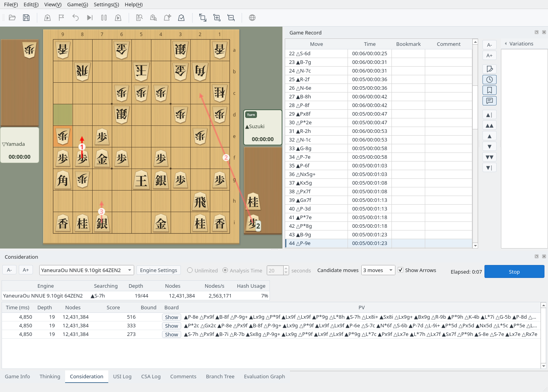Select move 39 ▲Gx7f row

click(x=379, y=200)
